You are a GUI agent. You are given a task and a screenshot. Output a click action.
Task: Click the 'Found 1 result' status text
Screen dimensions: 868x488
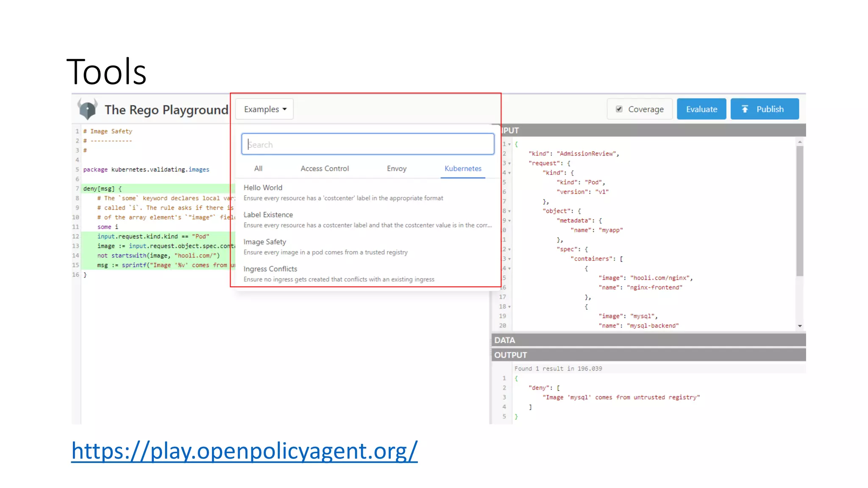(x=558, y=369)
